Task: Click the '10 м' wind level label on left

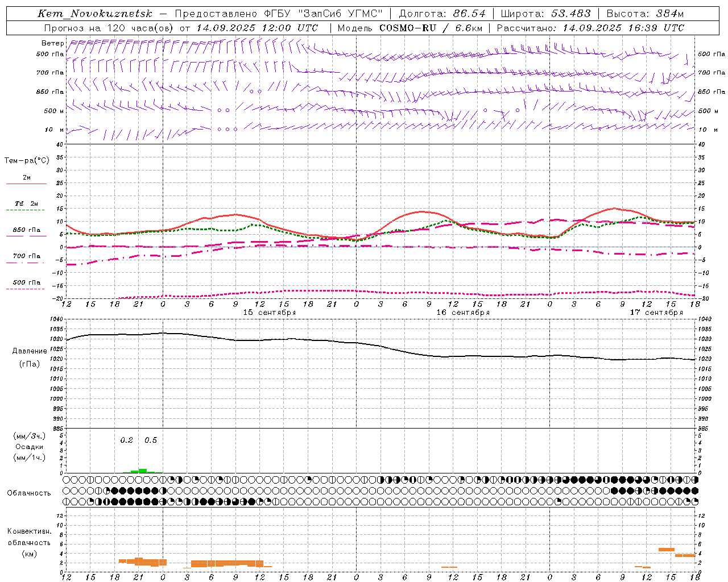Action: pos(54,130)
